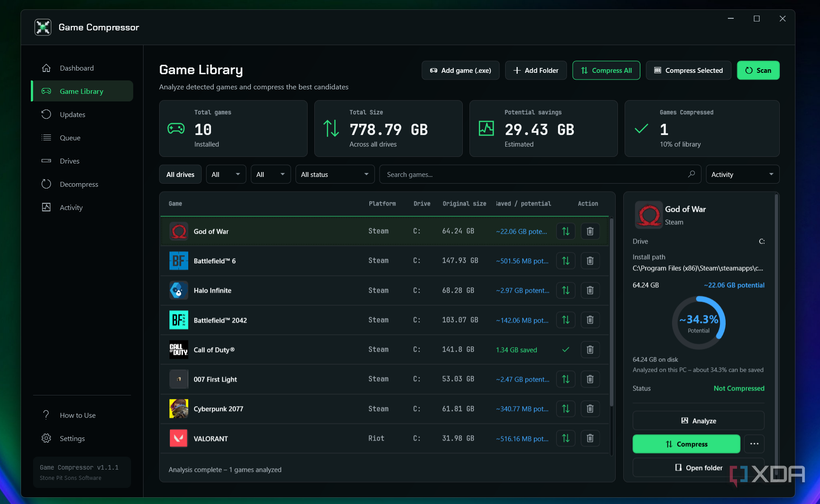Click Add game (.exe) button
The height and width of the screenshot is (504, 820).
[461, 70]
